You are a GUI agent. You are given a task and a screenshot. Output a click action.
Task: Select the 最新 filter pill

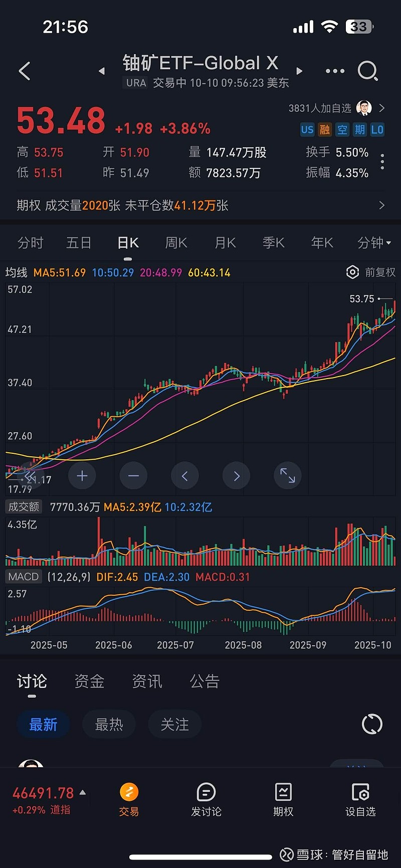43,724
